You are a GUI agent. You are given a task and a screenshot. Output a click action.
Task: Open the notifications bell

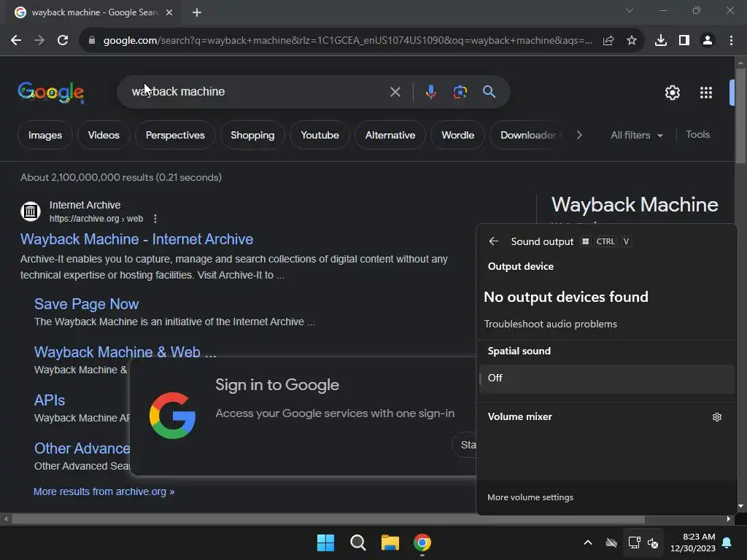tap(727, 542)
